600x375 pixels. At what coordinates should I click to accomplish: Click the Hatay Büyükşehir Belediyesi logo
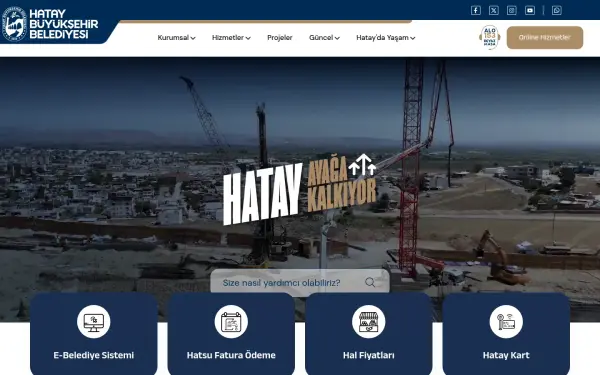coord(50,24)
